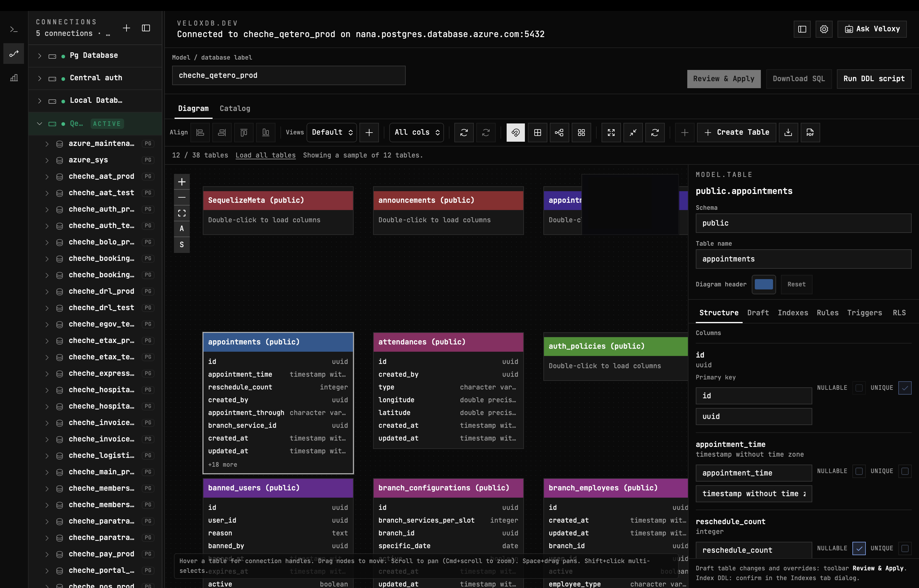Export diagram as PDF icon
Screen dimensions: 919x588
pos(810,133)
